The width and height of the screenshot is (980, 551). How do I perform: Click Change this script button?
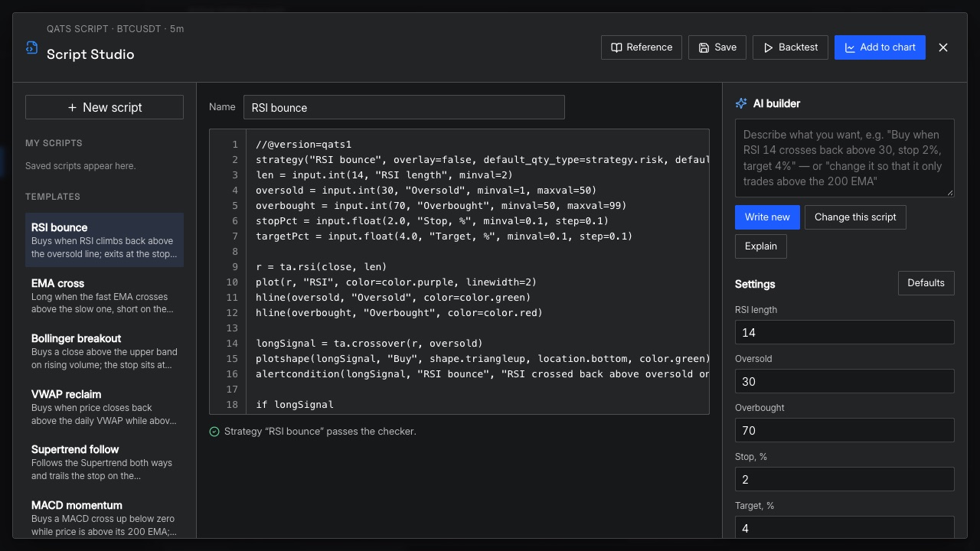pyautogui.click(x=855, y=217)
